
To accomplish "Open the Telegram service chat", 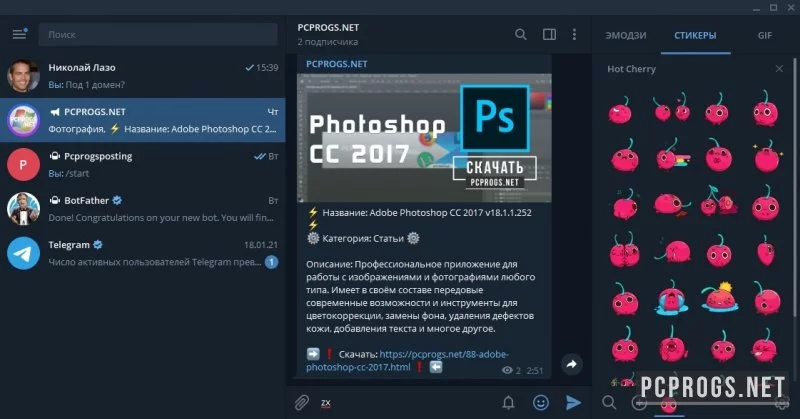I will tap(143, 253).
